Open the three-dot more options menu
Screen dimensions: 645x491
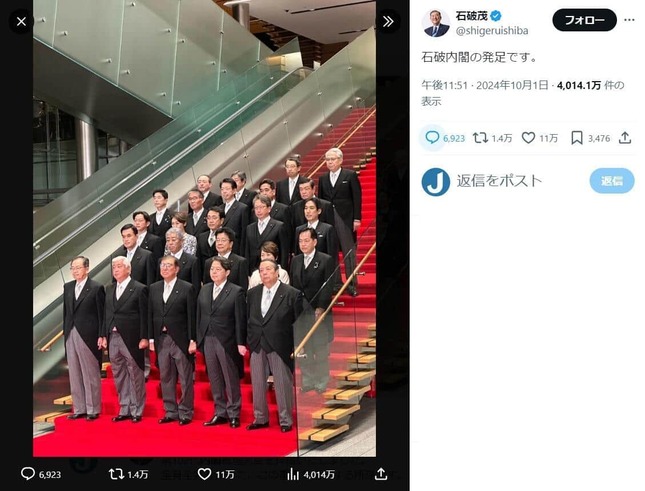tap(627, 20)
